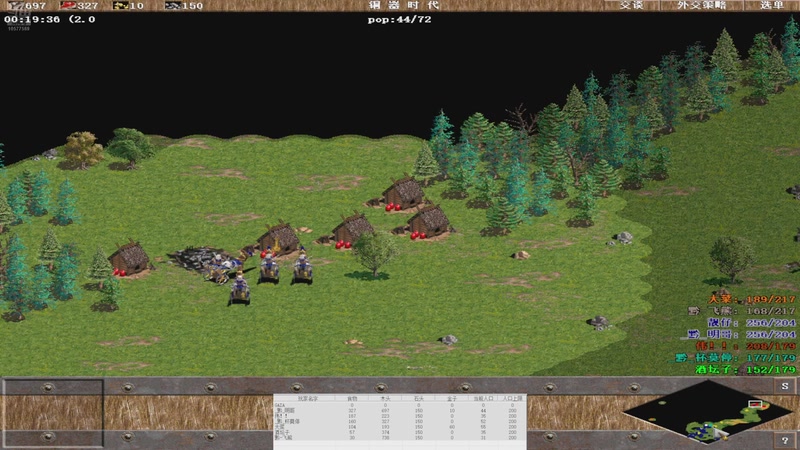This screenshot has width=800, height=450.
Task: Select the lowest chariot unit
Action: [x=240, y=288]
